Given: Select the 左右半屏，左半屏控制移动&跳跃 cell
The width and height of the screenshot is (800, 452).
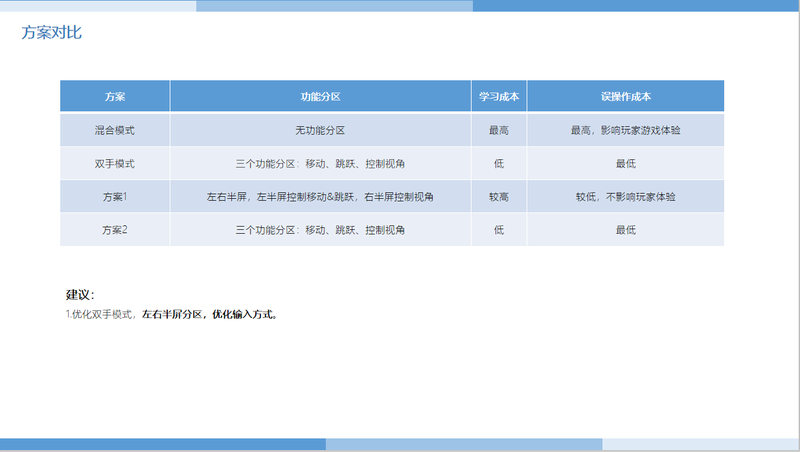Looking at the screenshot, I should tap(320, 196).
